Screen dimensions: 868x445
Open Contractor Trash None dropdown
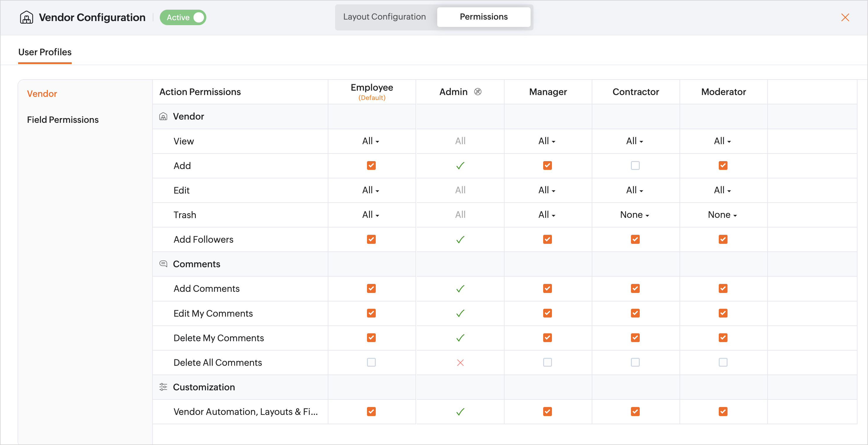pos(634,215)
